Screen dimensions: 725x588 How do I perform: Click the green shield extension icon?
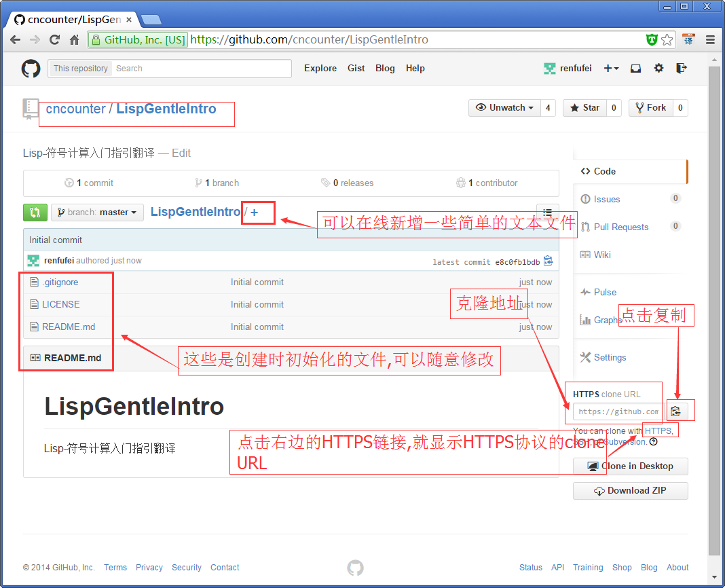[x=652, y=40]
